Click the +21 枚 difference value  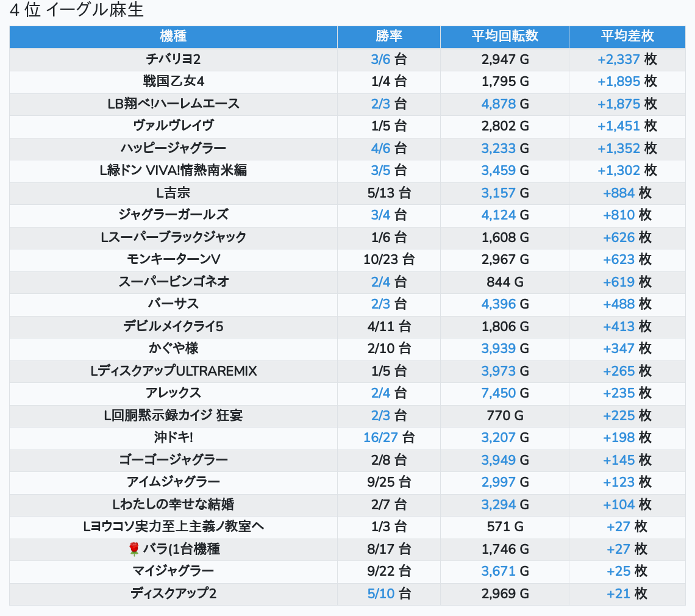point(627,593)
